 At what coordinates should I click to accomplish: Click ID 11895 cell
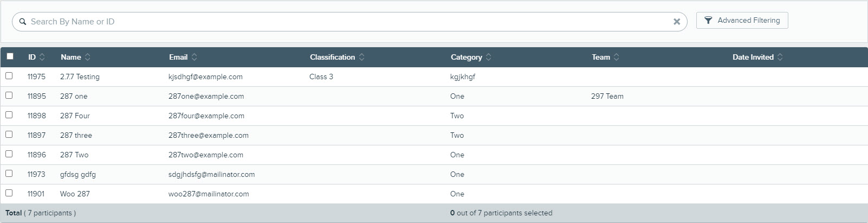(x=37, y=96)
